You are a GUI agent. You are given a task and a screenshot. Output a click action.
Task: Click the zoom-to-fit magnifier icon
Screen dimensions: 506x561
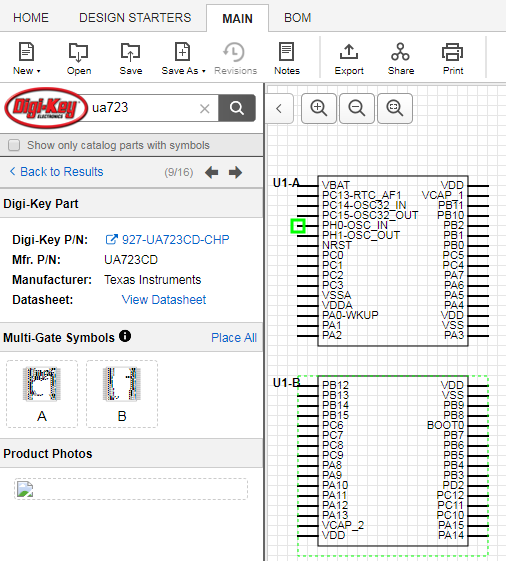[395, 108]
